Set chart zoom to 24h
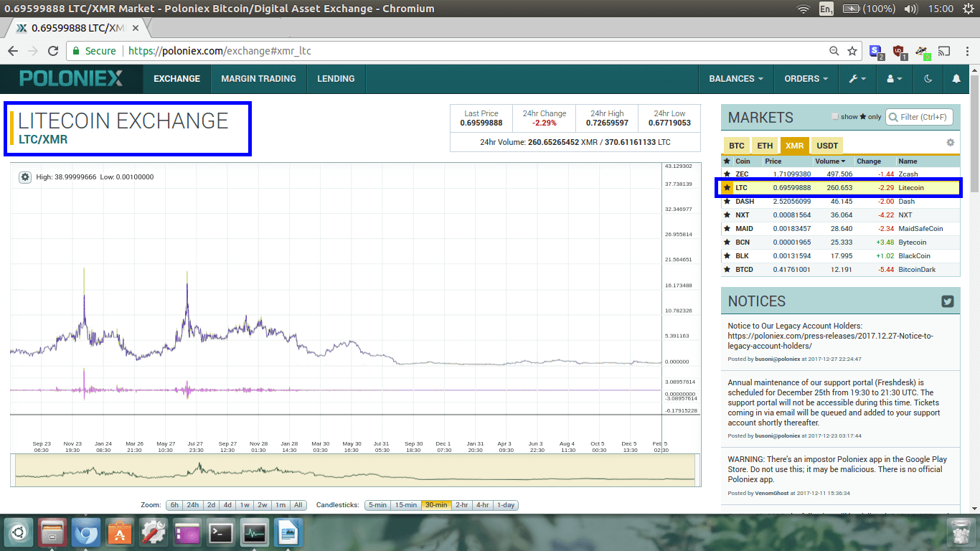 (x=193, y=505)
